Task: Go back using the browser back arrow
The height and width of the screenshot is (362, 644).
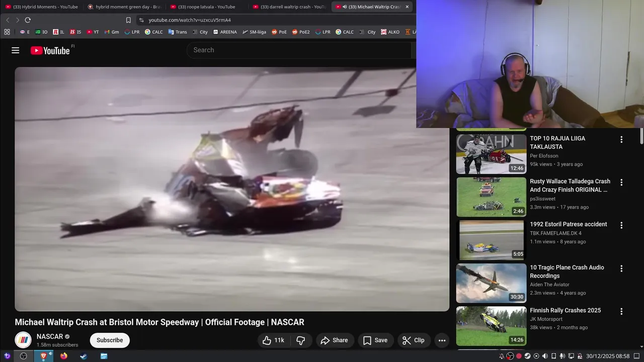Action: 8,20
